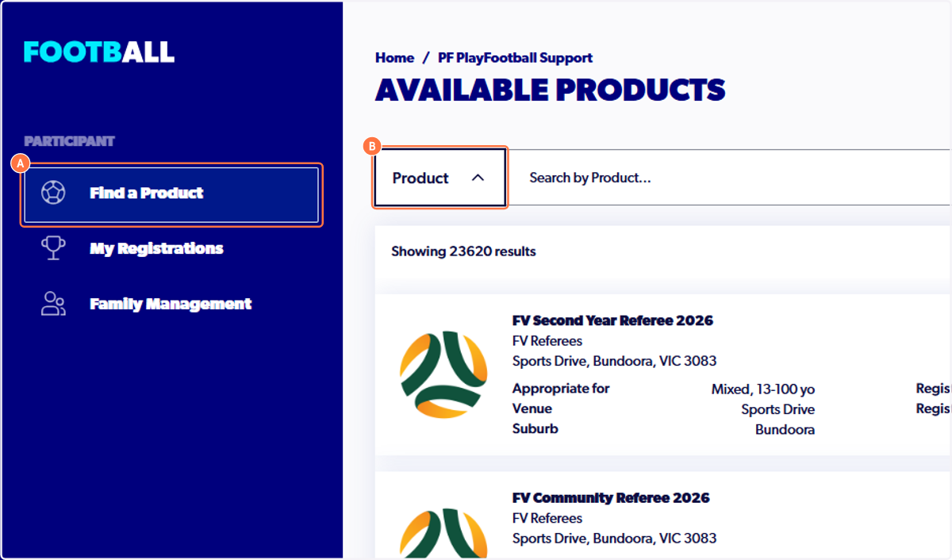952x560 pixels.
Task: Click the 'Venue' label
Action: click(x=532, y=408)
